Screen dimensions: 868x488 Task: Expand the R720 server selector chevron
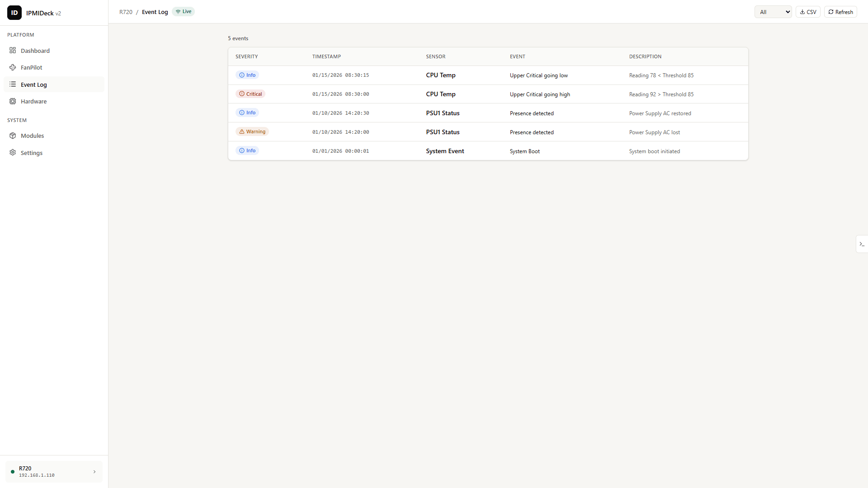point(94,472)
